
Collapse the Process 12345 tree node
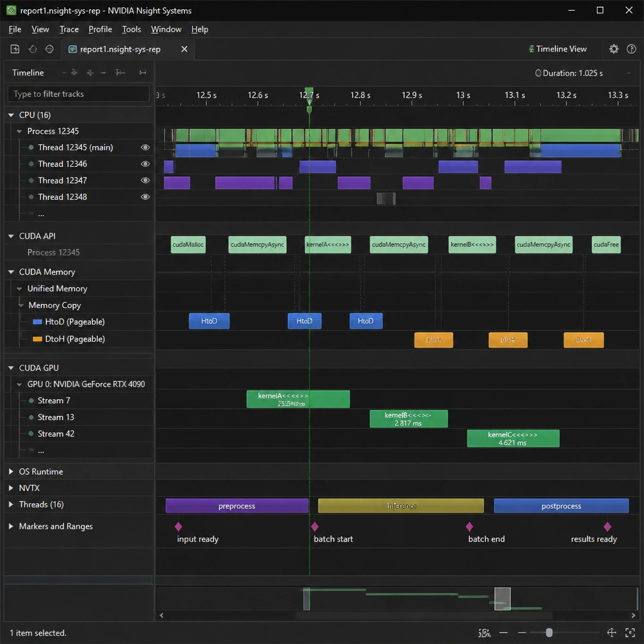pyautogui.click(x=19, y=131)
